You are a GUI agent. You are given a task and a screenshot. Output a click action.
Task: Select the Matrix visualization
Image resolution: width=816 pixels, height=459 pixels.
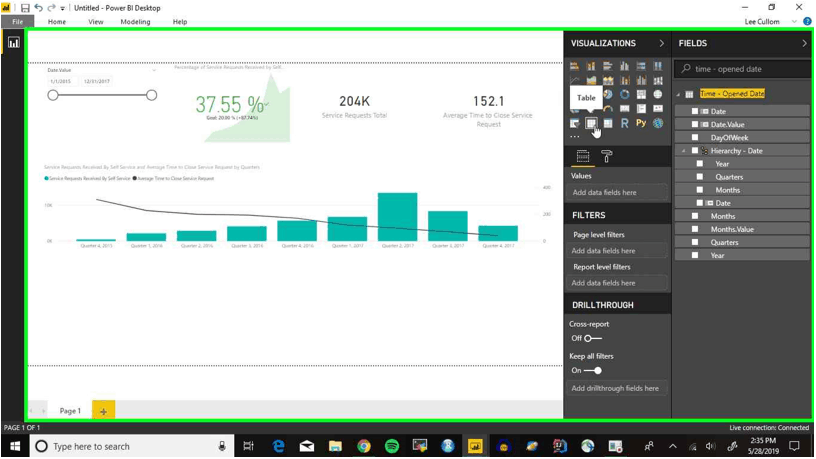coord(607,123)
